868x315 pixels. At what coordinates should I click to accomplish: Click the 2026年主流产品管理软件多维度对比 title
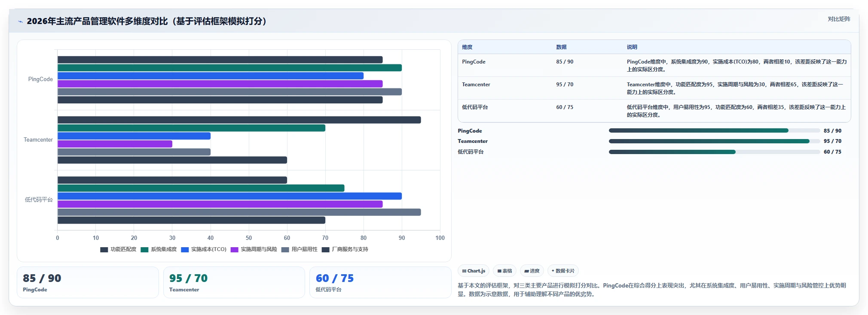(x=147, y=21)
